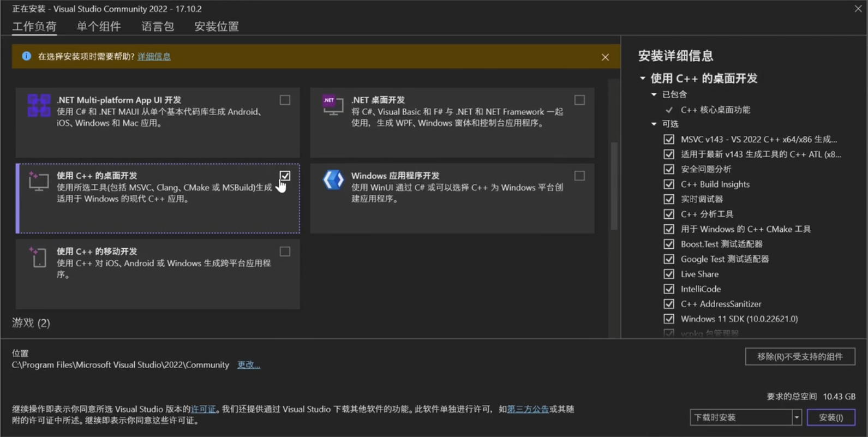Switch to the 工作负荷 tab
This screenshot has width=868, height=437.
(x=34, y=27)
